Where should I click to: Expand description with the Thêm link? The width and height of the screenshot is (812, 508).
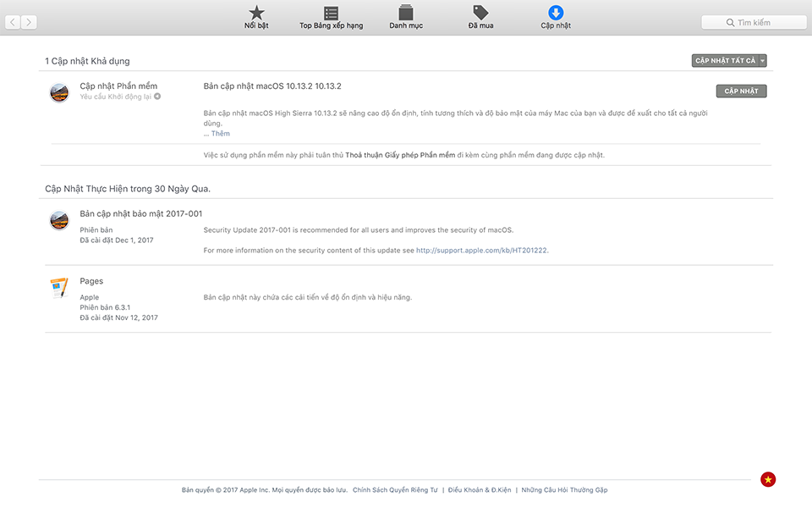(220, 133)
